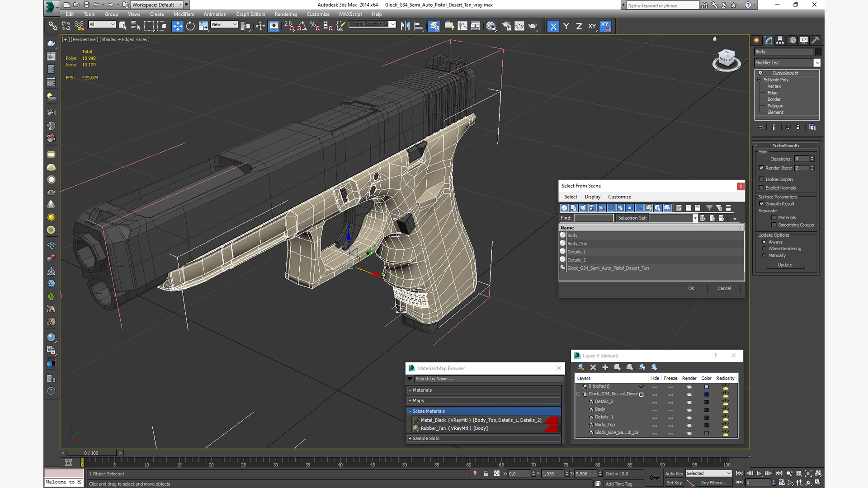Open the Modifier List dropdown
The height and width of the screenshot is (488, 868).
(x=788, y=63)
